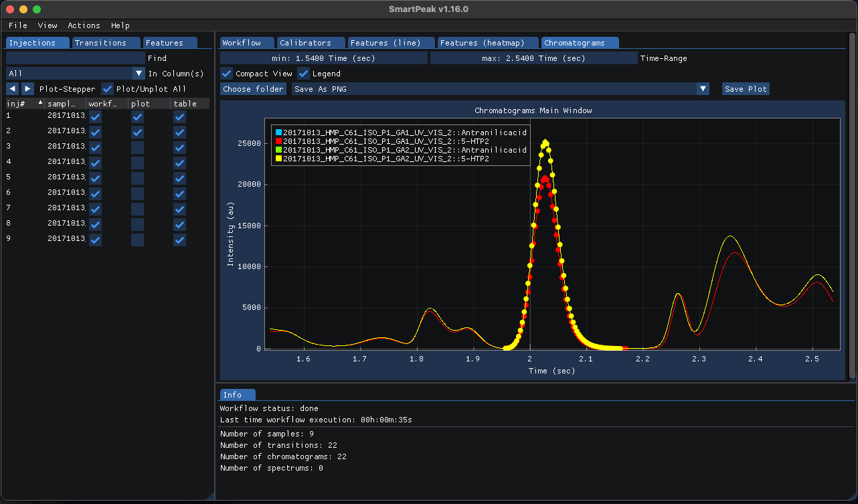
Task: Enable plot checkbox for injection 7
Action: click(137, 209)
